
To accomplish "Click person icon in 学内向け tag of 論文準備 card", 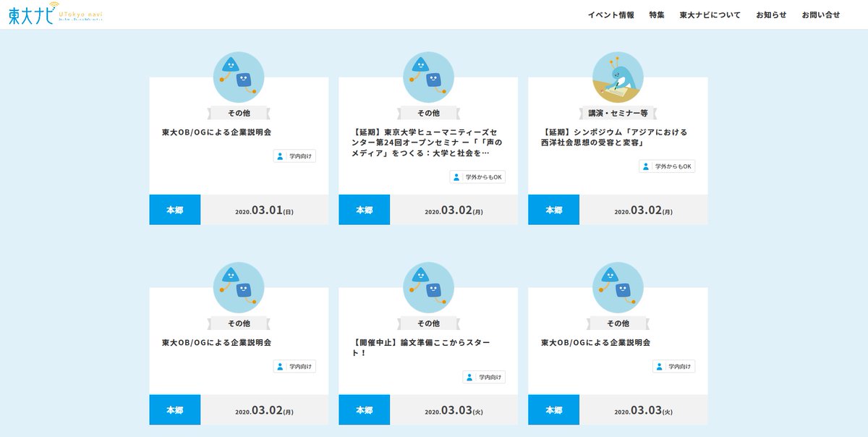I will pos(469,378).
